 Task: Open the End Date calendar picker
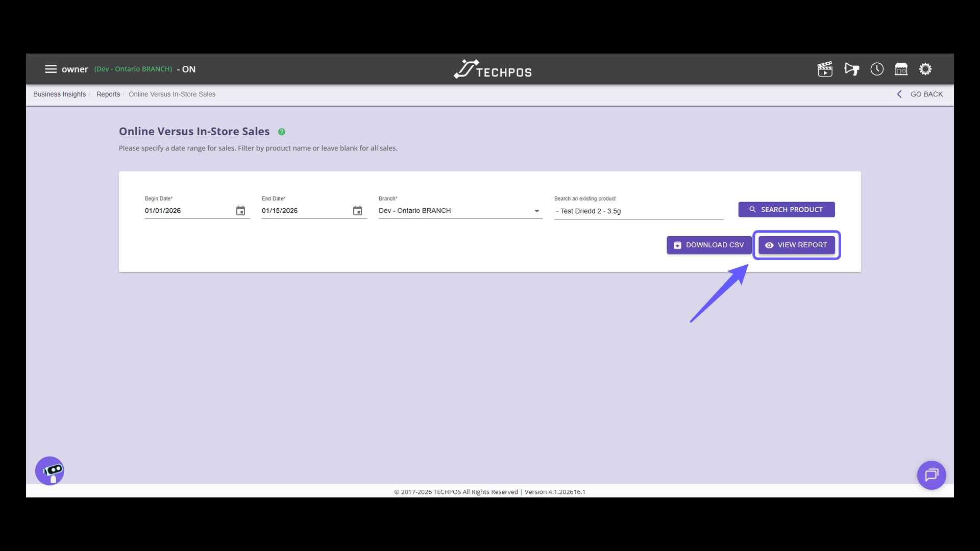[357, 210]
